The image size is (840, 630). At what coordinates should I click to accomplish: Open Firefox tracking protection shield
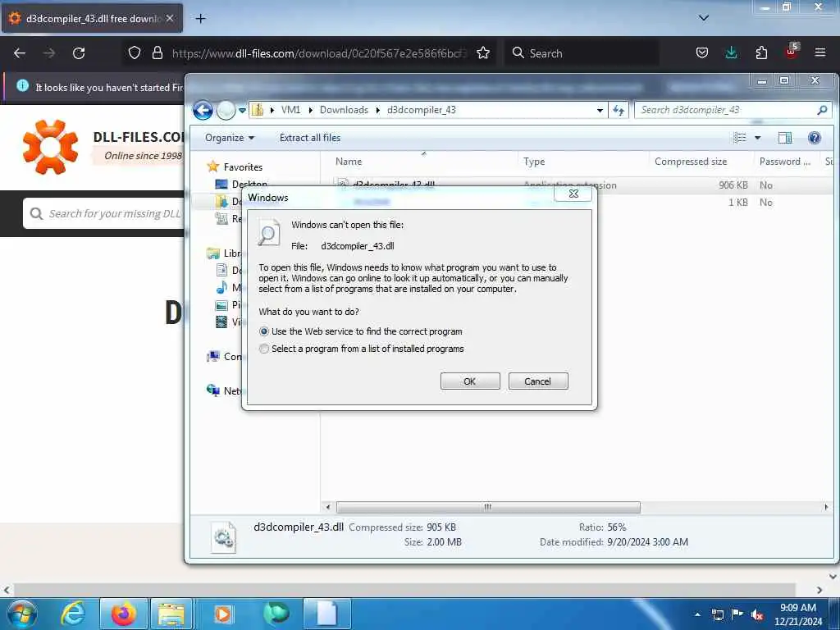(x=135, y=52)
